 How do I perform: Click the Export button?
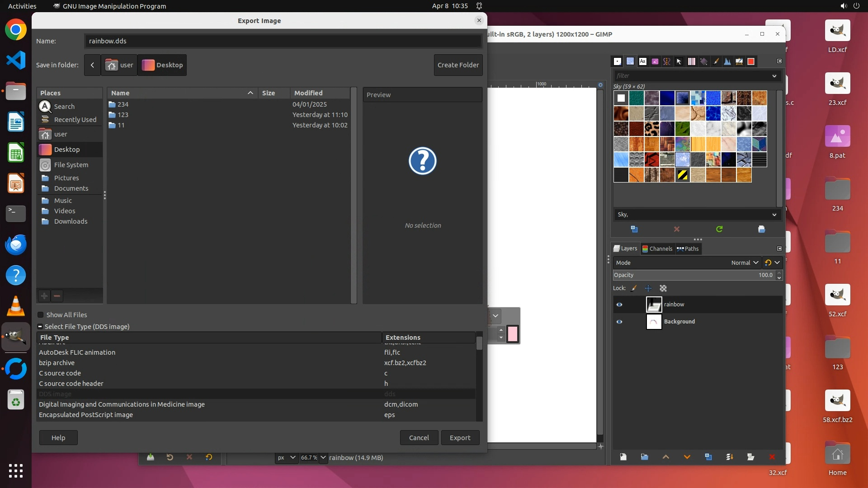pos(460,437)
